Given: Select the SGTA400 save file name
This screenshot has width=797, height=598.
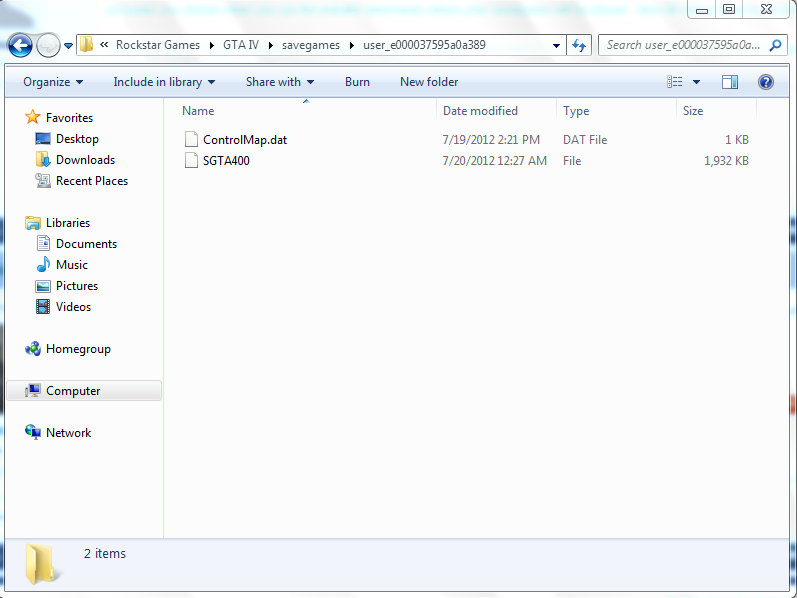Looking at the screenshot, I should click(226, 161).
